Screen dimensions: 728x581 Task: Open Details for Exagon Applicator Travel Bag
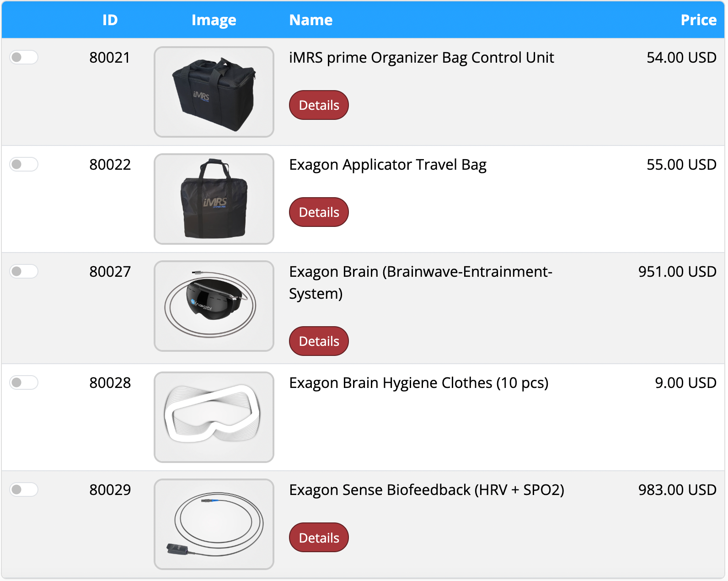click(x=319, y=212)
